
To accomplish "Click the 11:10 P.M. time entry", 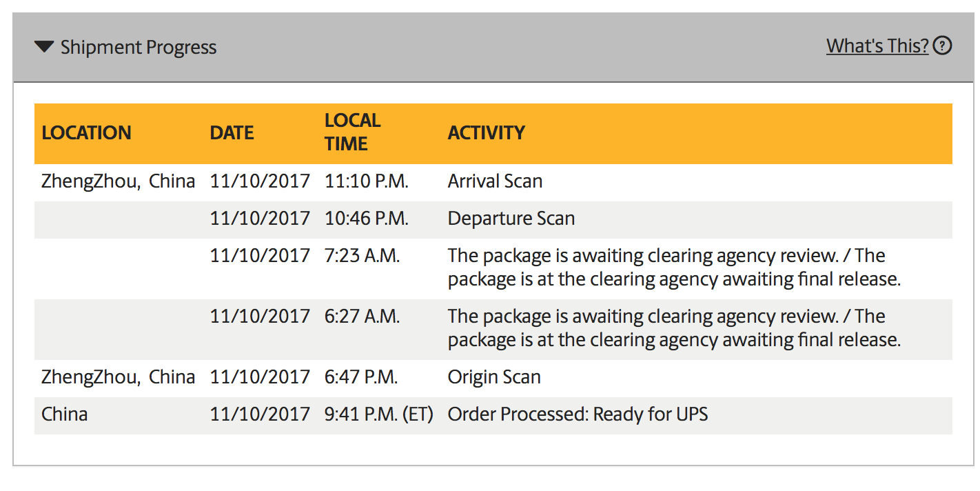I will click(x=367, y=182).
